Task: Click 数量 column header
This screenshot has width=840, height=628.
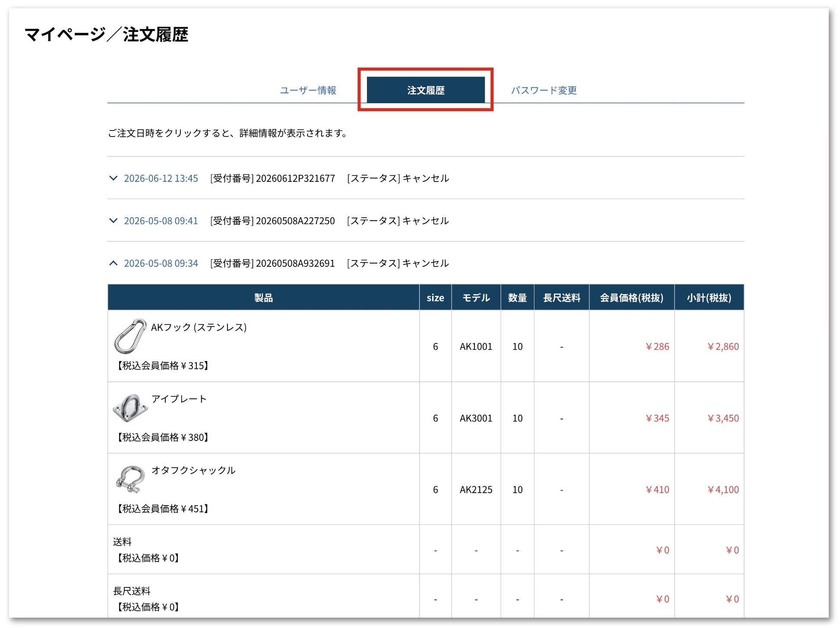Action: tap(518, 298)
